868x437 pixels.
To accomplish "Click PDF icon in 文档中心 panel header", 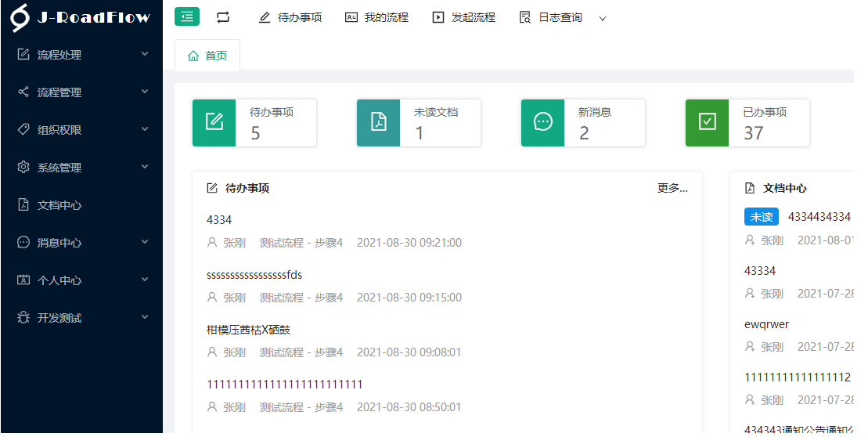I will (750, 188).
